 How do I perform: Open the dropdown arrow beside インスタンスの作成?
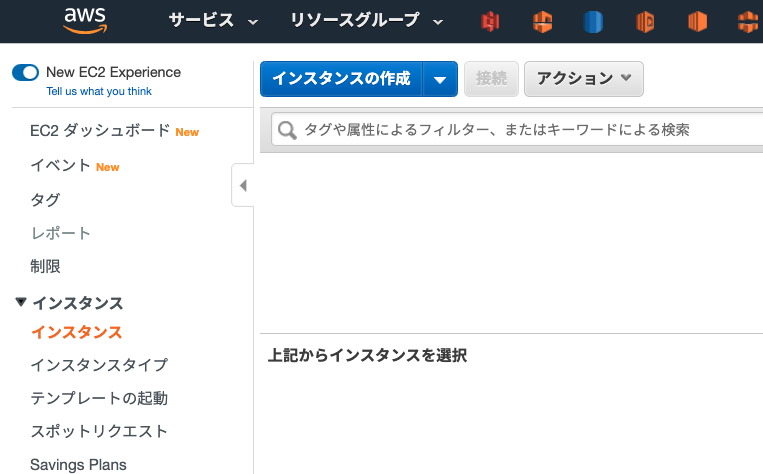(x=440, y=79)
